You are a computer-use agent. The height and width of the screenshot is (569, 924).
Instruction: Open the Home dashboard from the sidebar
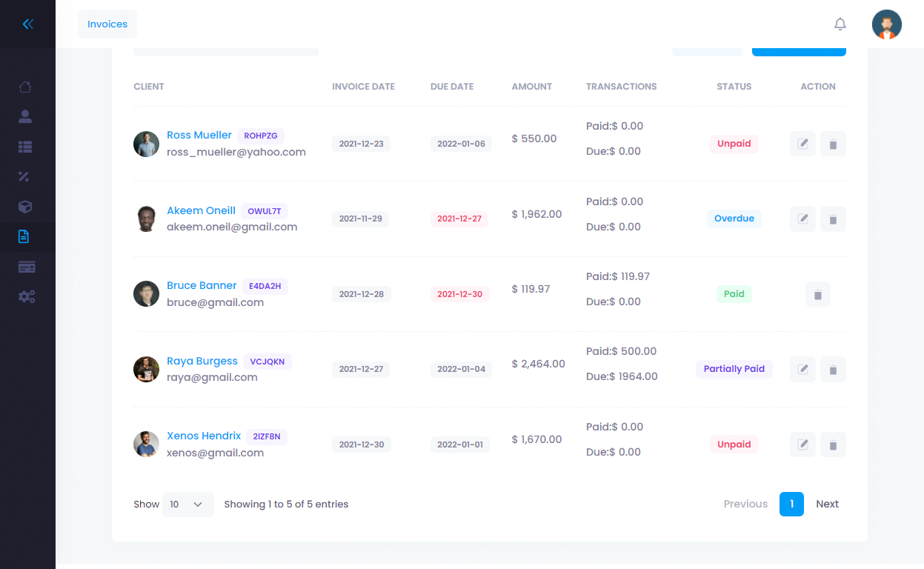point(25,87)
